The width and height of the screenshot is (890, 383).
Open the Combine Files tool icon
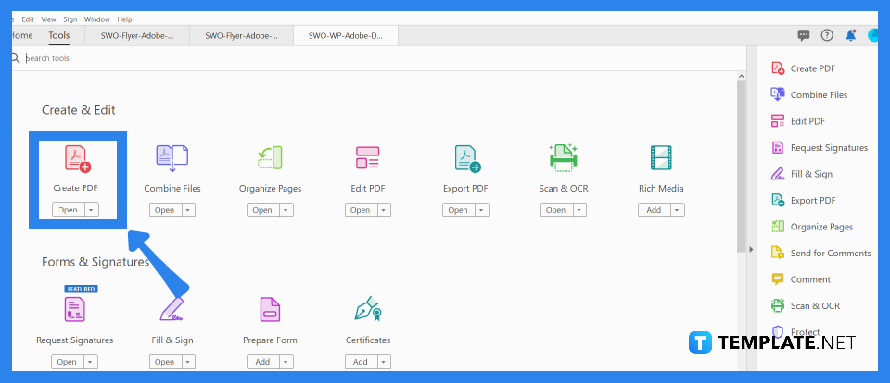tap(172, 158)
